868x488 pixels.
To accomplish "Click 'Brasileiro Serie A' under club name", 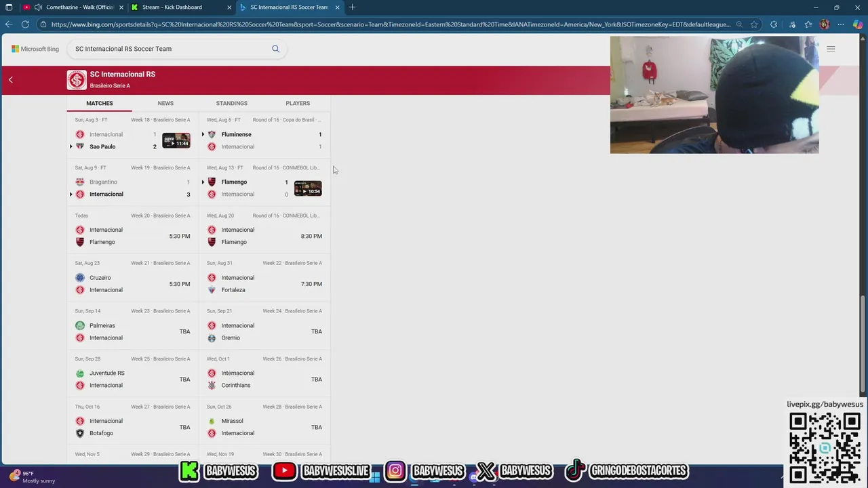I will pos(110,86).
